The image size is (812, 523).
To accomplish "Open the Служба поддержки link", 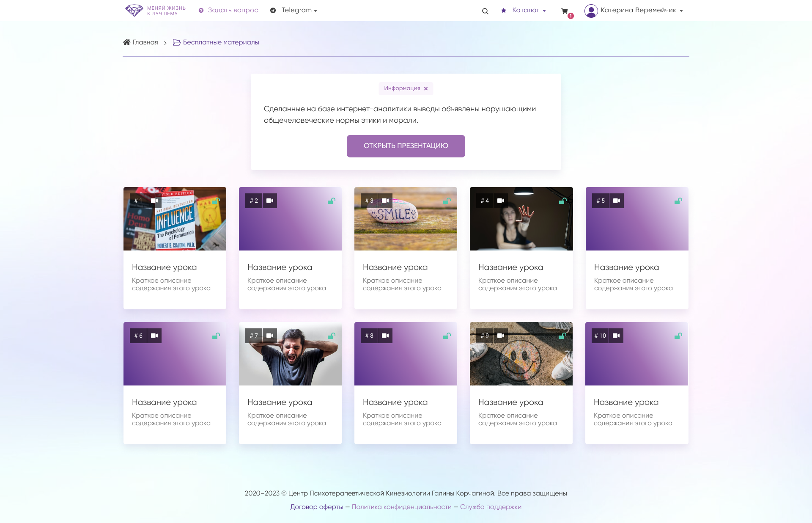I will [x=491, y=507].
